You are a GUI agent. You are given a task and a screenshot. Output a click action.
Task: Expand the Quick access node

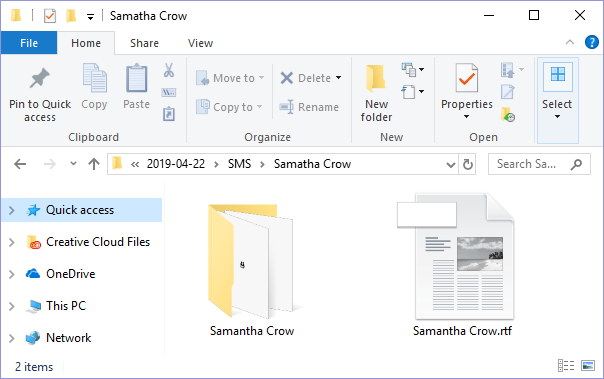(x=12, y=210)
